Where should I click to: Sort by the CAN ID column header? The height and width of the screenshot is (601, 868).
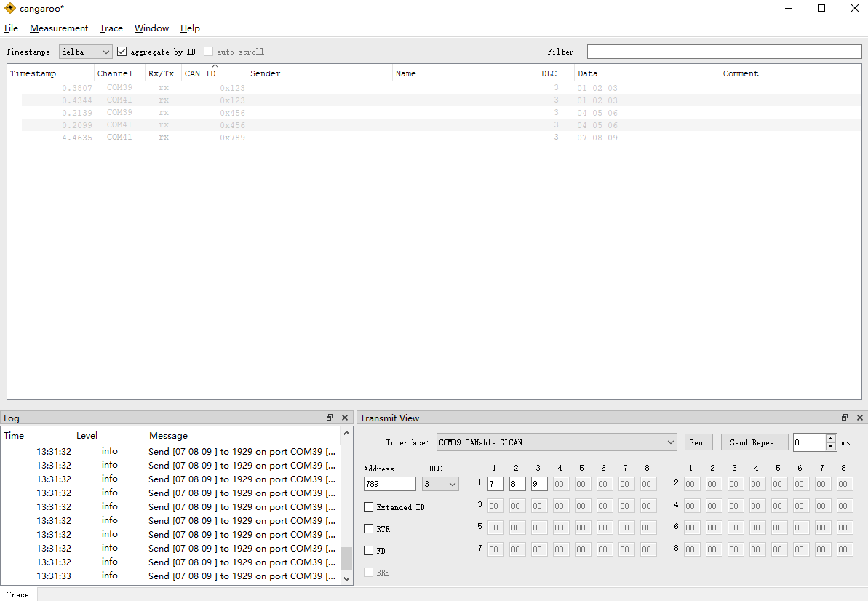[x=214, y=73]
